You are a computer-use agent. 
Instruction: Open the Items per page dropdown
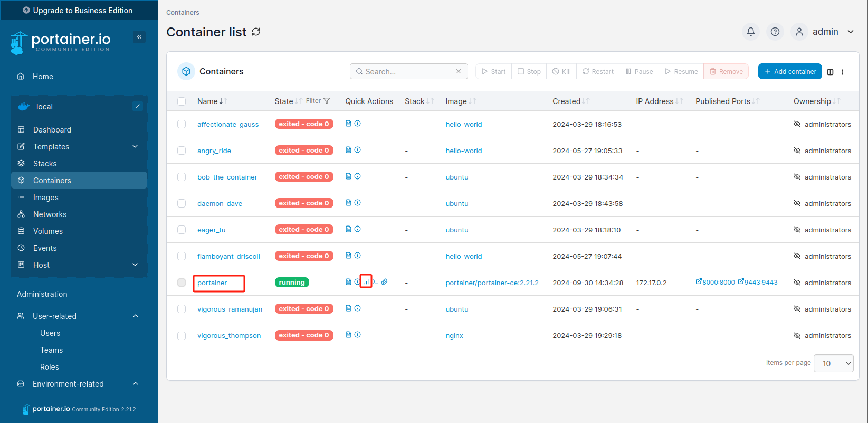(834, 363)
